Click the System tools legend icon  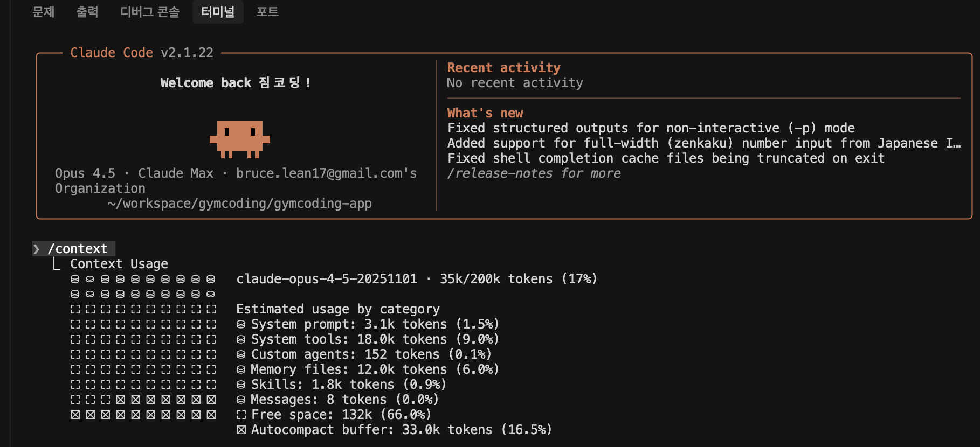click(241, 339)
